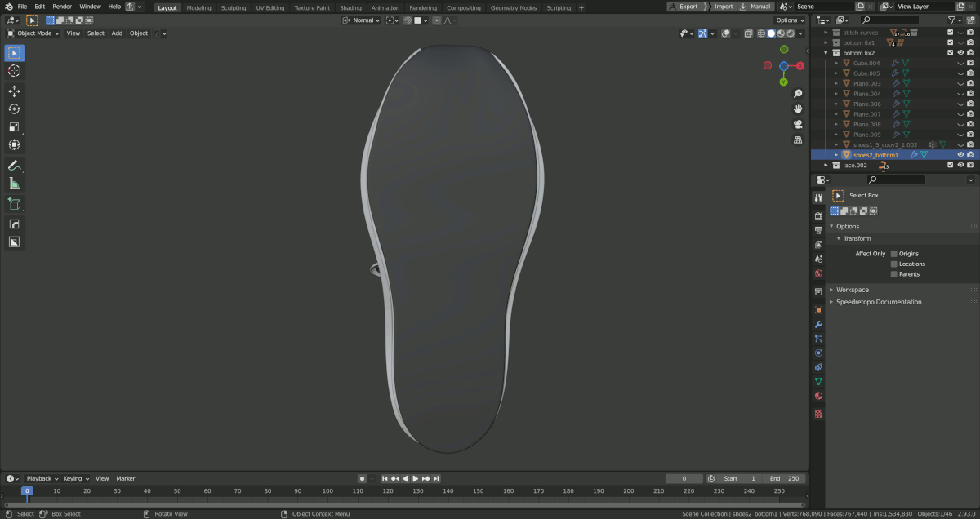Enable Affect Only Parents checkbox
The height and width of the screenshot is (519, 980).
pos(894,274)
